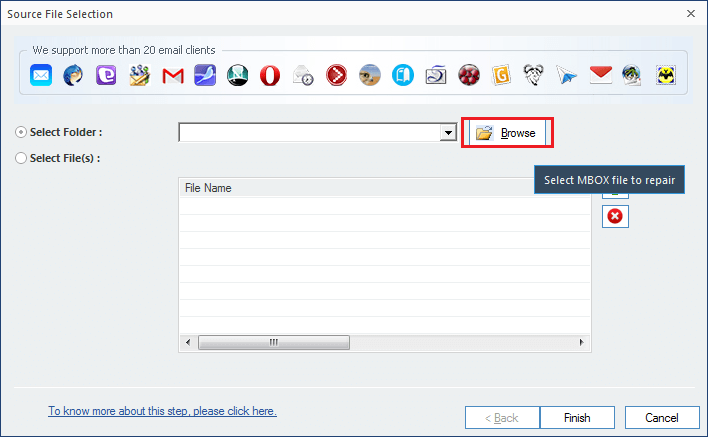Click the Thunderbird email client icon

(x=73, y=75)
